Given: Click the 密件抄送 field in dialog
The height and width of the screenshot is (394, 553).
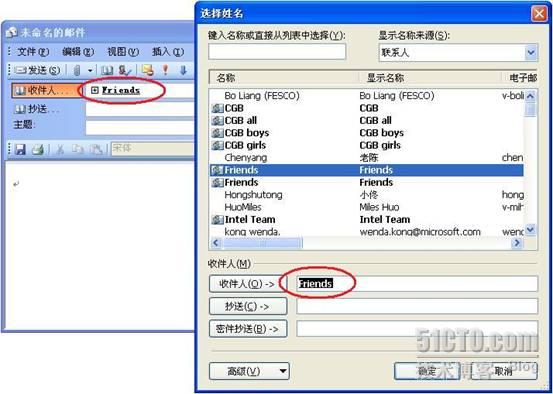Looking at the screenshot, I should click(x=417, y=329).
